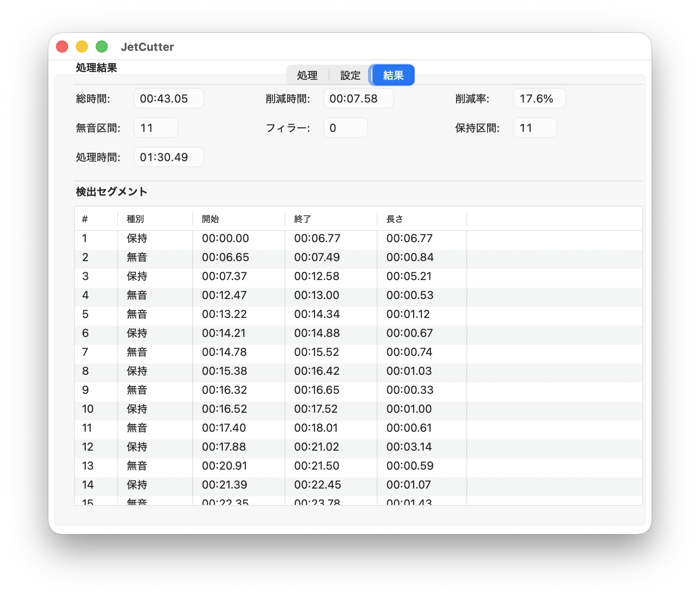Click the 保持区間 field showing 11
The image size is (700, 598).
coord(535,128)
